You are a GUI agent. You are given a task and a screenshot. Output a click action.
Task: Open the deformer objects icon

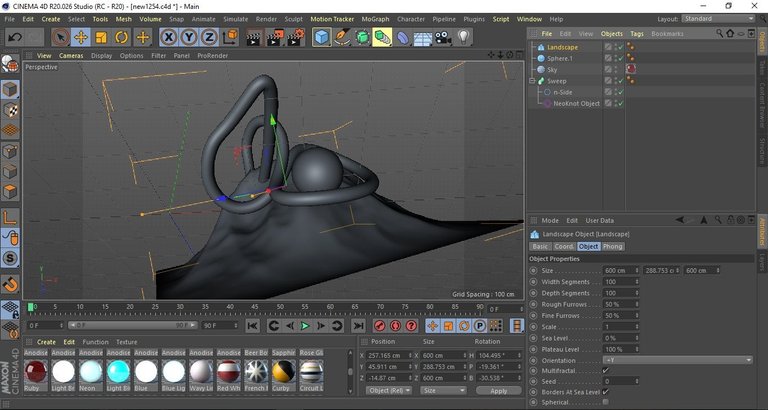[x=403, y=38]
